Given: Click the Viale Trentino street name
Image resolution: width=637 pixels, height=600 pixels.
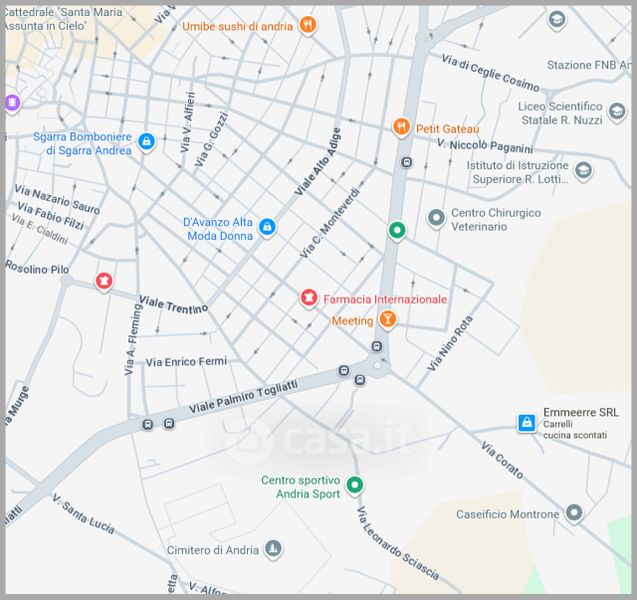Looking at the screenshot, I should 173,304.
